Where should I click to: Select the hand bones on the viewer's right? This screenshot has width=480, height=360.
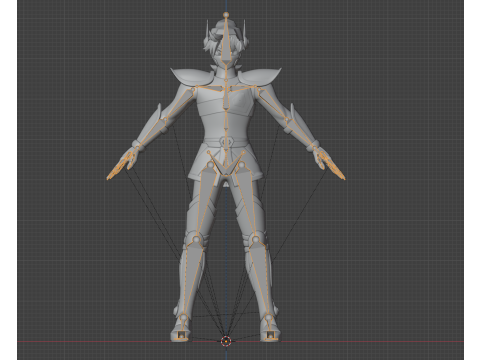click(x=331, y=165)
